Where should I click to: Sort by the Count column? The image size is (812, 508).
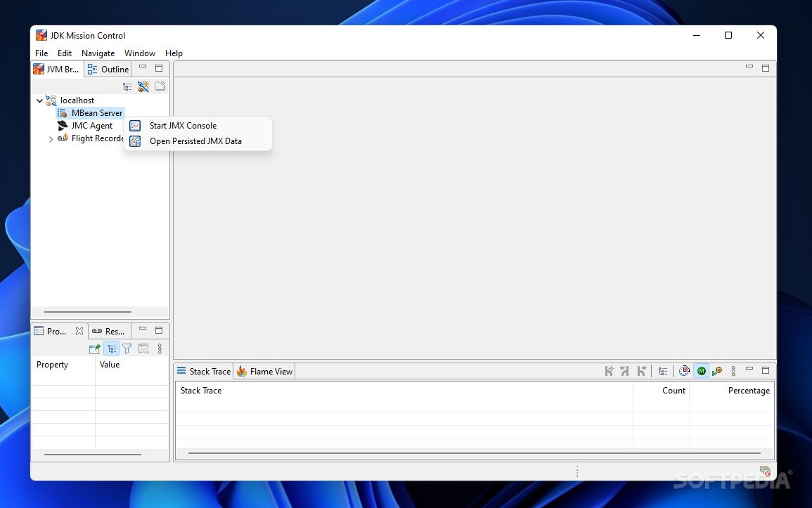tap(662, 391)
